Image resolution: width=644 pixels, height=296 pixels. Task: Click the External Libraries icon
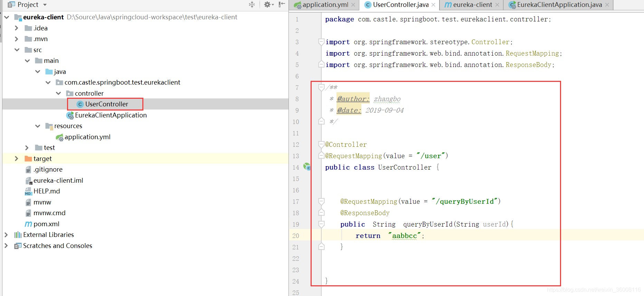pos(18,235)
